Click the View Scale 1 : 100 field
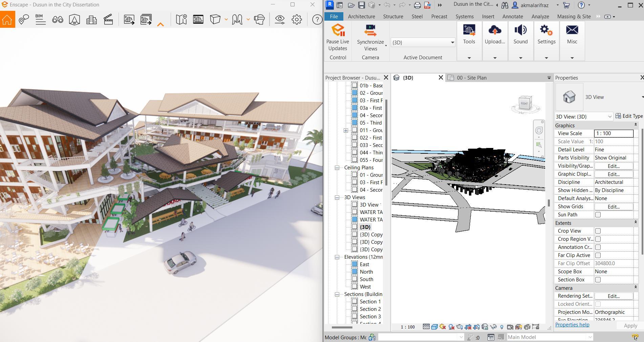This screenshot has height=342, width=644. coord(613,133)
